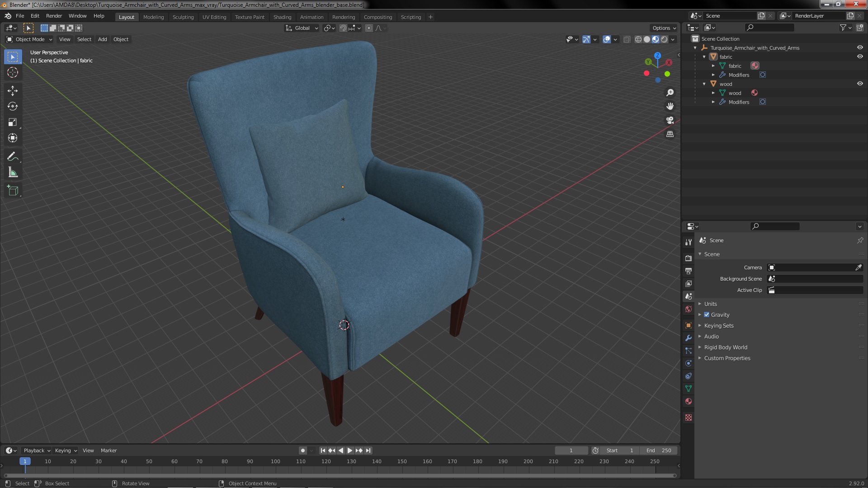Open the Render menu

(x=54, y=16)
